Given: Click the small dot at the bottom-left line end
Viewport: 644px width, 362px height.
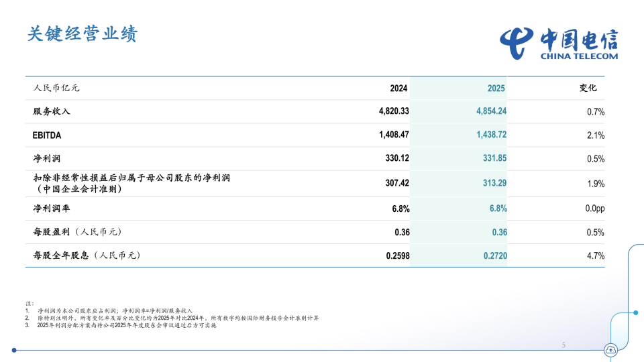Looking at the screenshot, I should pos(14,350).
